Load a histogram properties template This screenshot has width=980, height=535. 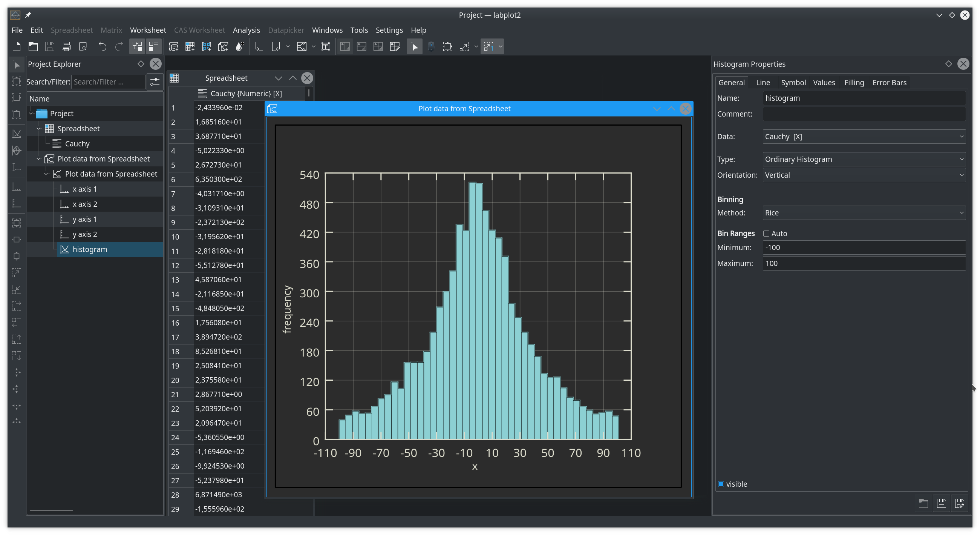[x=923, y=503]
